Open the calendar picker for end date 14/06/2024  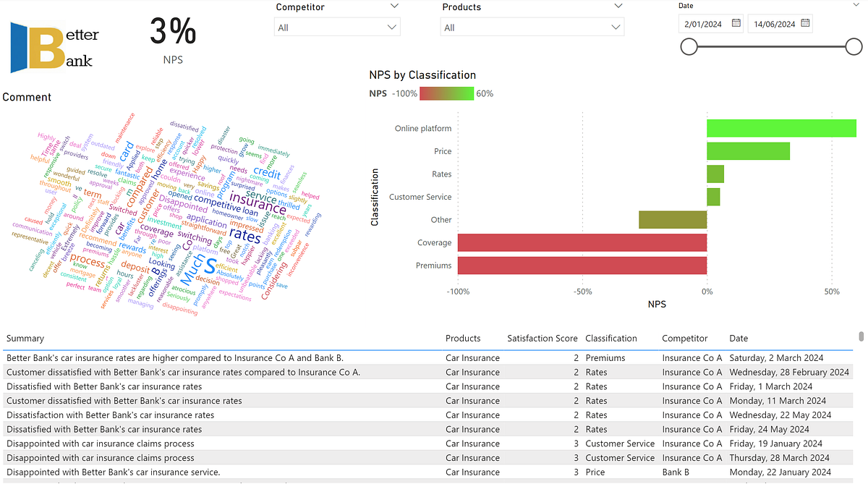point(805,22)
